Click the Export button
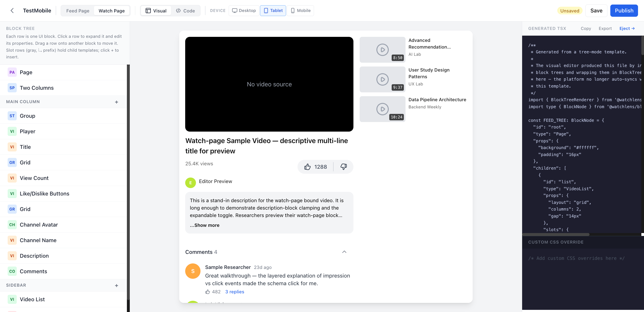 pos(605,28)
